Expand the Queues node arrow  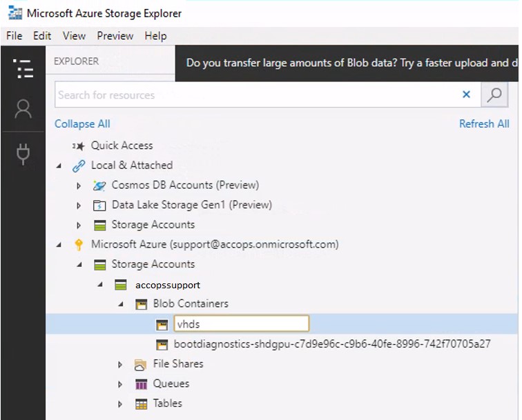pyautogui.click(x=120, y=384)
